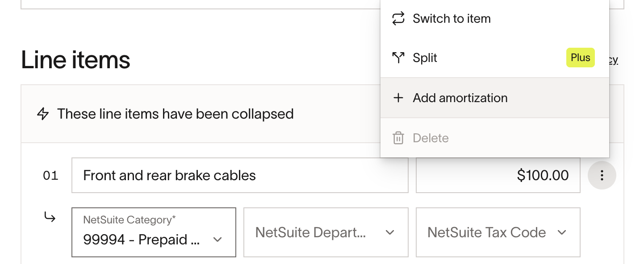Click the $100.00 amount field
Image resolution: width=644 pixels, height=264 pixels.
498,175
